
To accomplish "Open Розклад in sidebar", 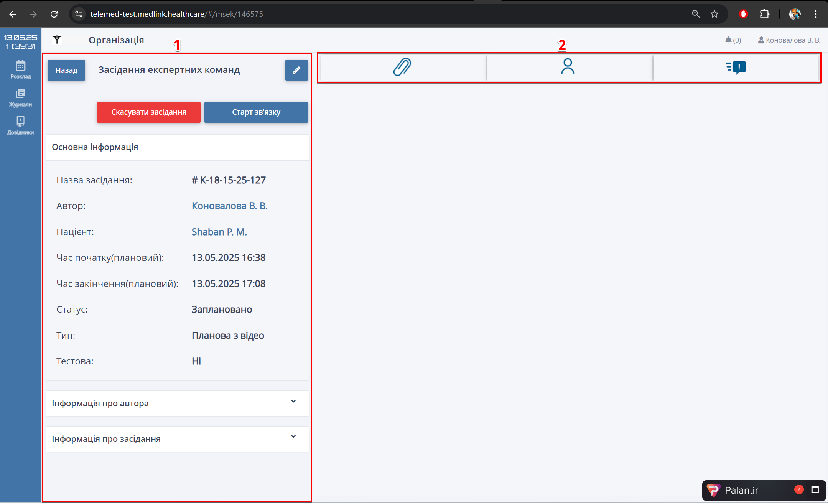I will pos(21,70).
